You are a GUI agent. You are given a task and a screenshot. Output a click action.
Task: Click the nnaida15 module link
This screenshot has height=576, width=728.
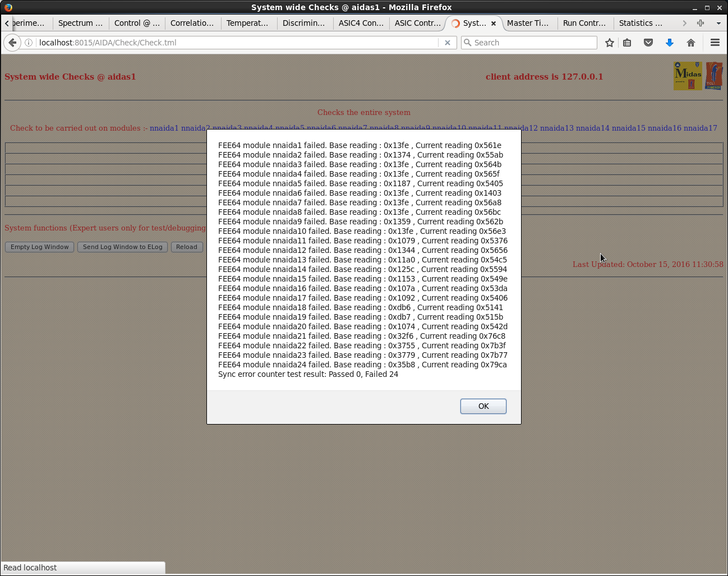click(629, 128)
